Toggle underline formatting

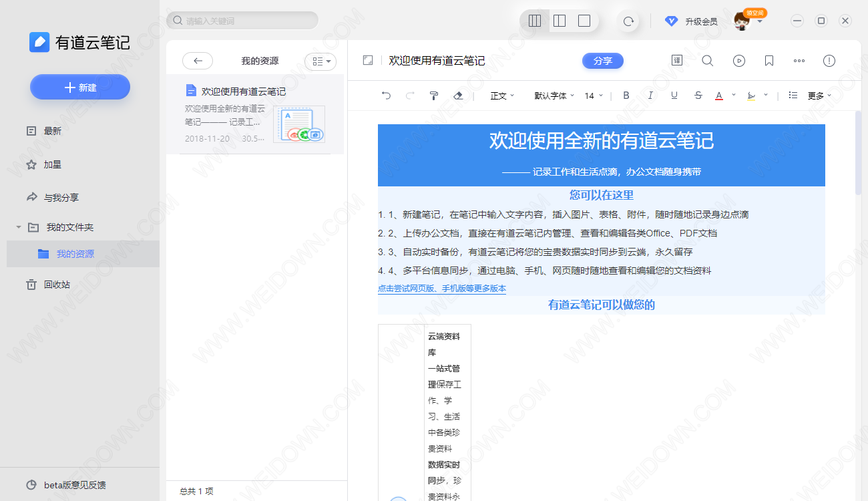pos(674,96)
